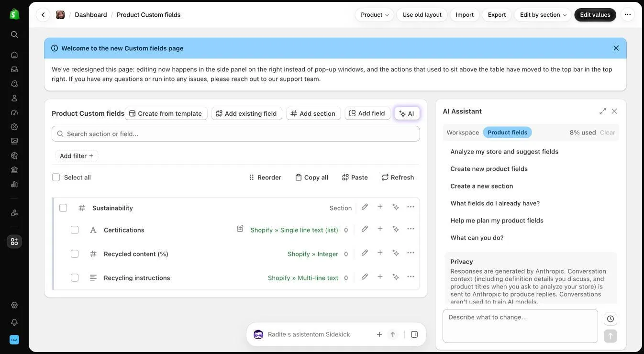
Task: Click the Edit values button
Action: pyautogui.click(x=595, y=15)
